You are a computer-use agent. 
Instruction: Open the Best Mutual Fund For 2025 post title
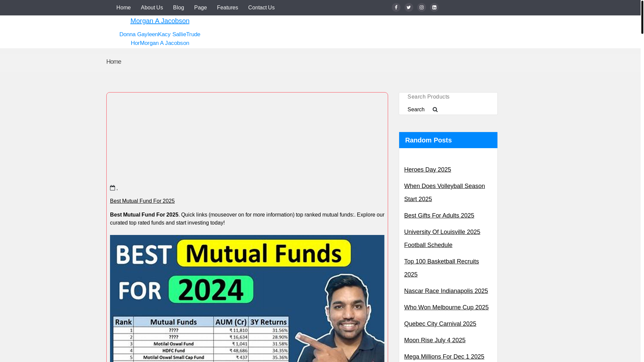(x=142, y=201)
